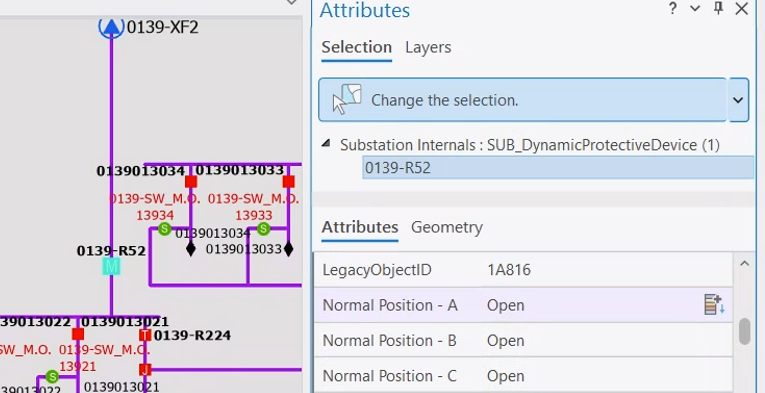Click the Normal Position - B Open value
Screen dimensions: 765x393
pyautogui.click(x=505, y=341)
